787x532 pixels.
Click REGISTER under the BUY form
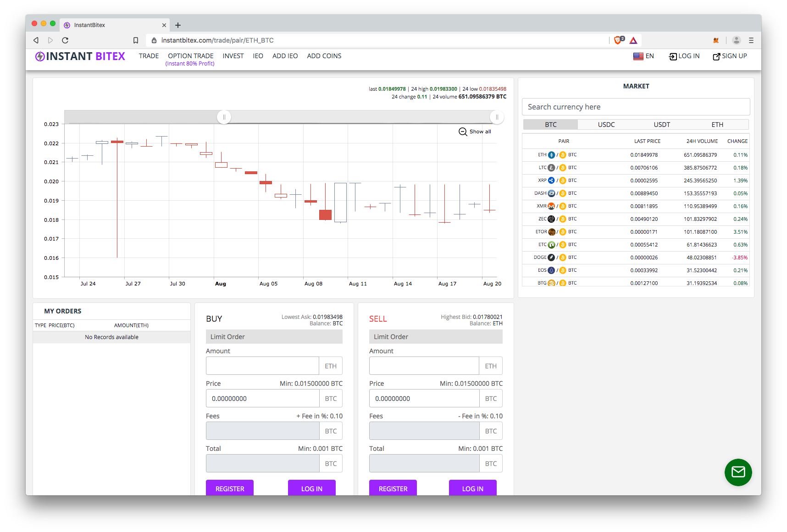click(230, 488)
